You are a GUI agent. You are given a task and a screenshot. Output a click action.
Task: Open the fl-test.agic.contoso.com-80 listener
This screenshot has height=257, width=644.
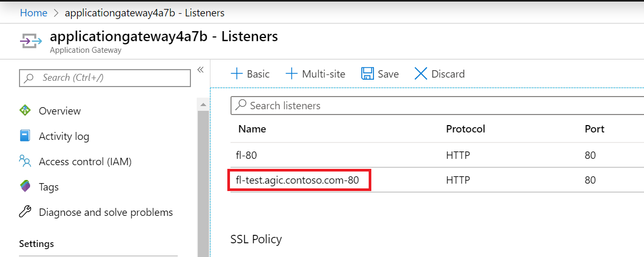click(299, 180)
